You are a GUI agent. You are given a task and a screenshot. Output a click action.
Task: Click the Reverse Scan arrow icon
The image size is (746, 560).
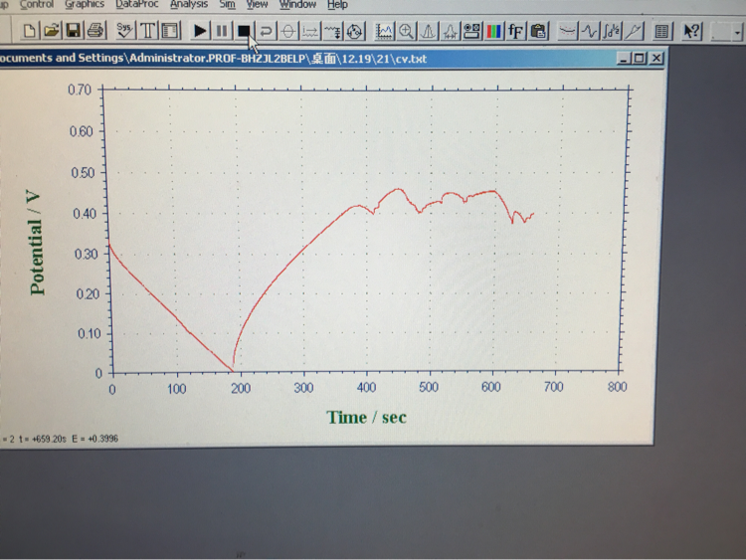point(266,32)
